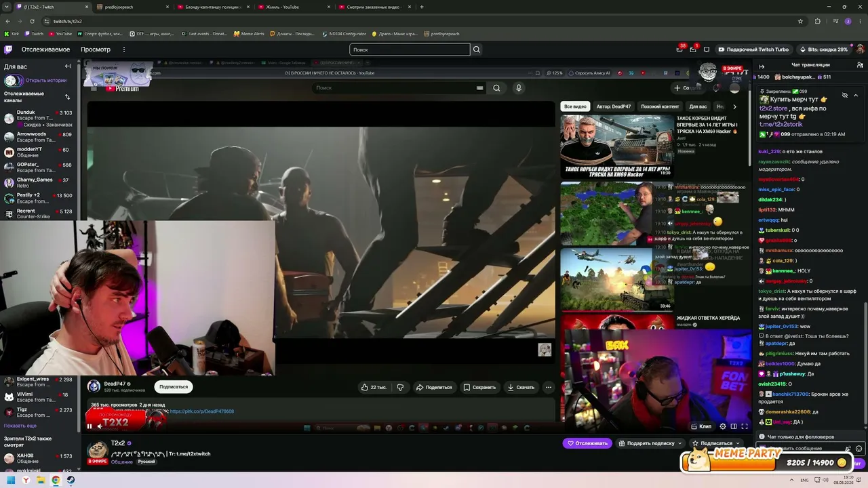This screenshot has width=868, height=488.
Task: Open the 'ND104 Configurator' bookmark
Action: [344, 34]
